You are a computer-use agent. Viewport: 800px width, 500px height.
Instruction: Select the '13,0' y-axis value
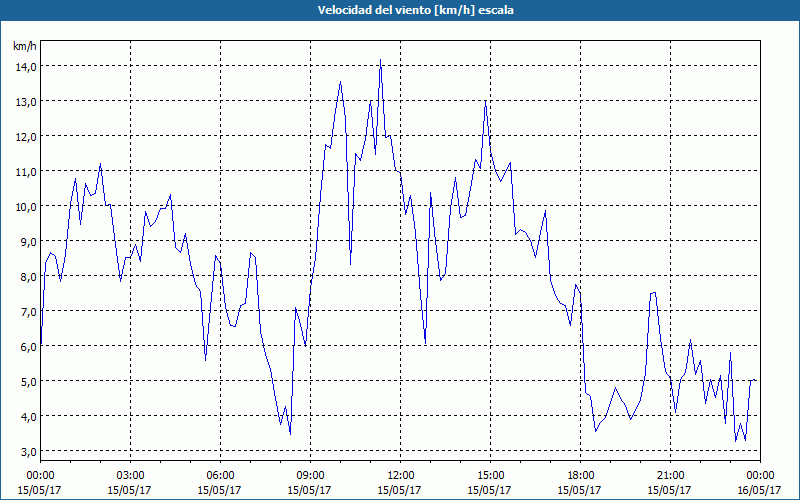tap(26, 102)
